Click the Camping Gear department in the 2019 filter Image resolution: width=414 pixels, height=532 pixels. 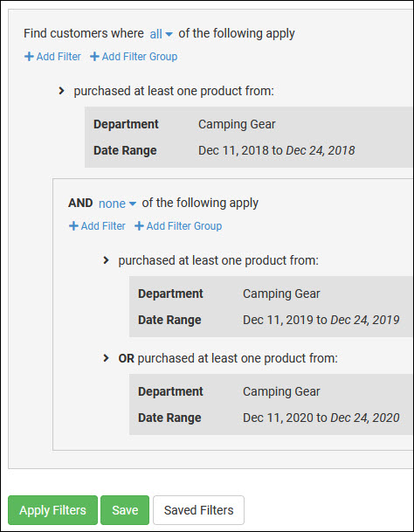coord(281,294)
